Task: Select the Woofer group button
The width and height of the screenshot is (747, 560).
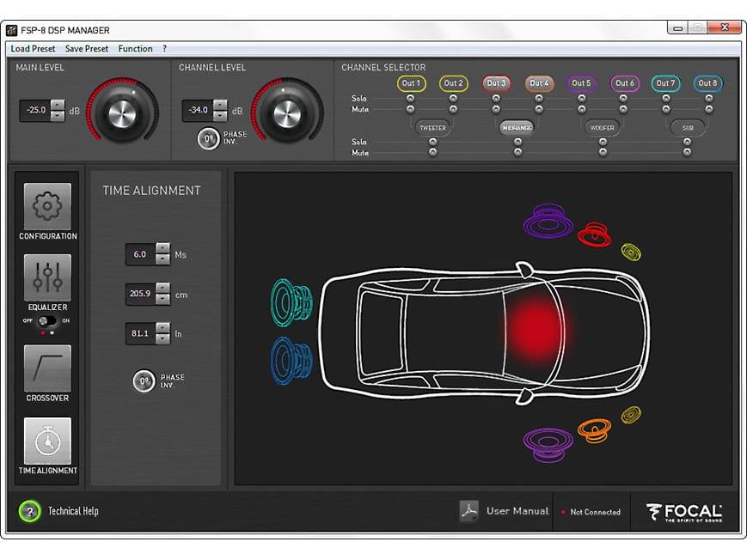Action: click(603, 128)
